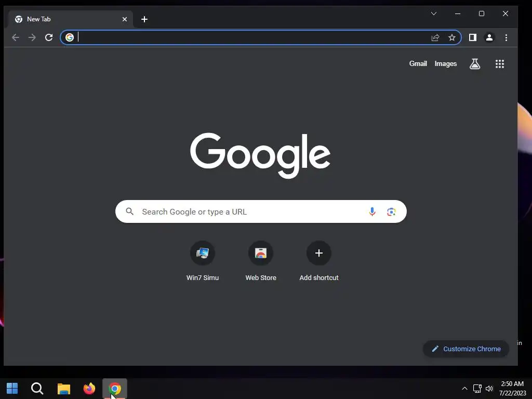This screenshot has width=532, height=399.
Task: Reload the current page
Action: point(49,37)
